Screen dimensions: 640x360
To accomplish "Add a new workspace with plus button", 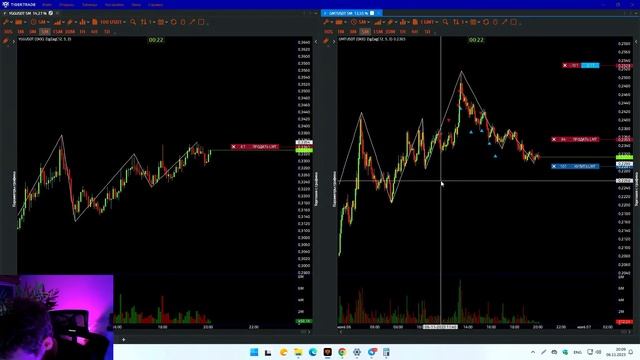I will [x=124, y=339].
